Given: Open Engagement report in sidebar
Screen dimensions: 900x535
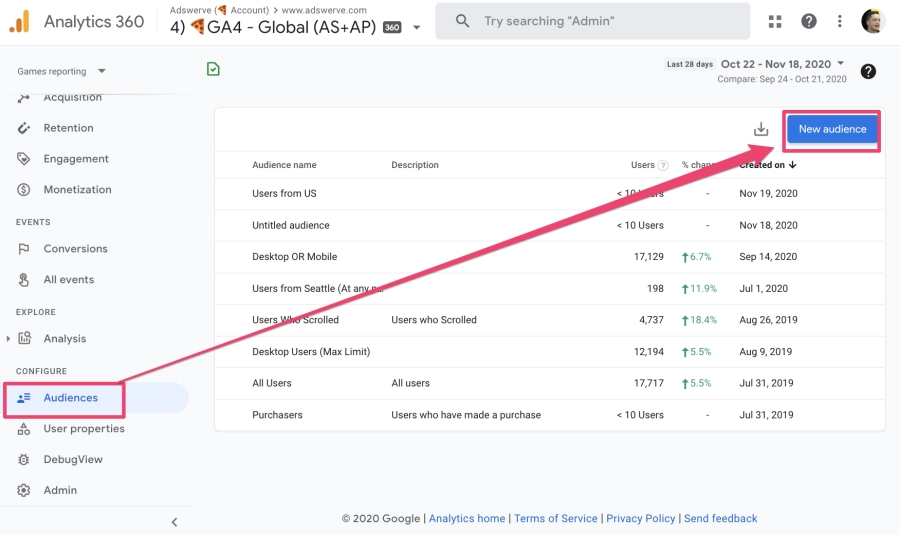Looking at the screenshot, I should 76,158.
